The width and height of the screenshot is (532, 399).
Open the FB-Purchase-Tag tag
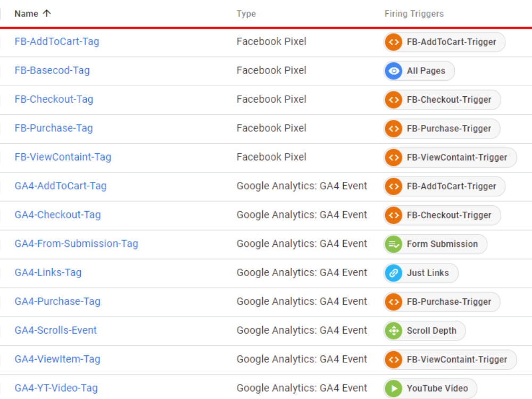53,128
